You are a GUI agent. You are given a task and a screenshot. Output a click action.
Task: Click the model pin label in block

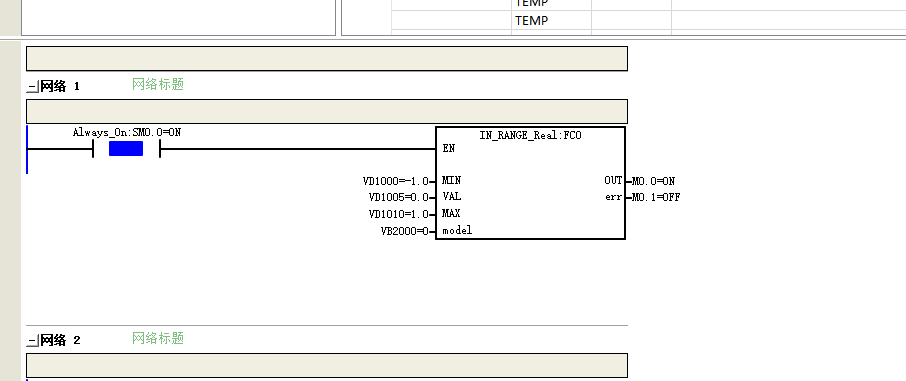(457, 230)
